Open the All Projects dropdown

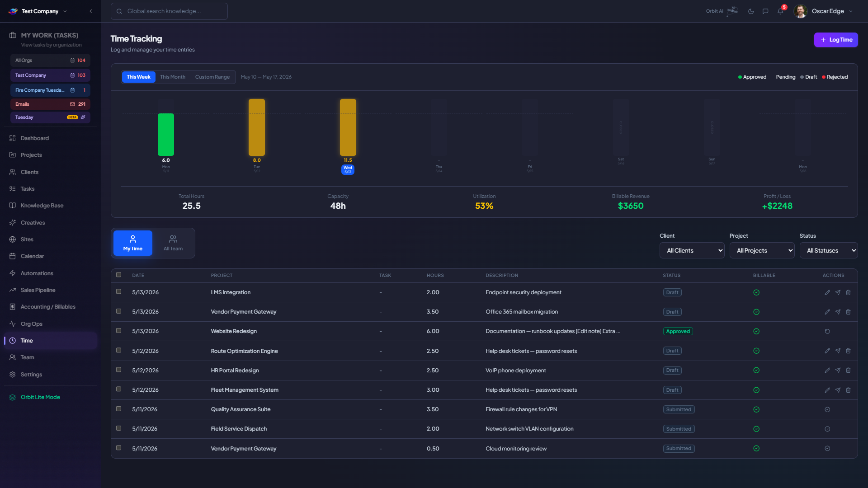(762, 250)
